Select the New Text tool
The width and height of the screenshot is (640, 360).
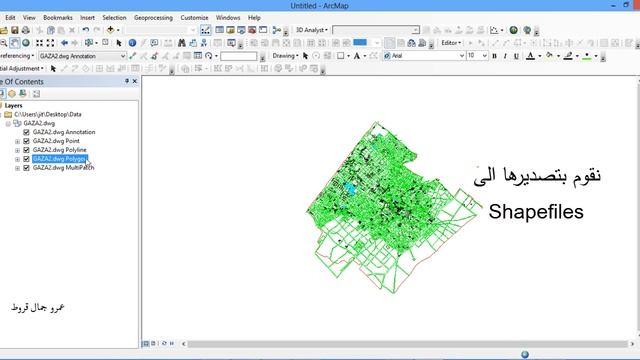click(357, 56)
